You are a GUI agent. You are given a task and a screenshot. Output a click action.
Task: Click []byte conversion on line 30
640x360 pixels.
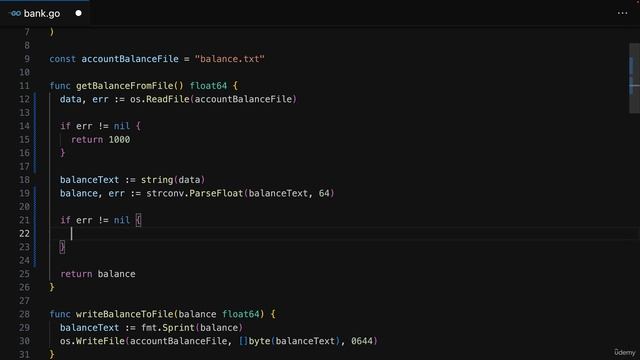(255, 341)
